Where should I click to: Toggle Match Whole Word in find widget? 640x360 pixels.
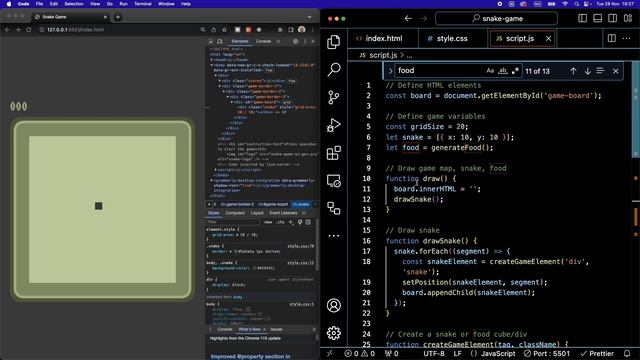503,71
